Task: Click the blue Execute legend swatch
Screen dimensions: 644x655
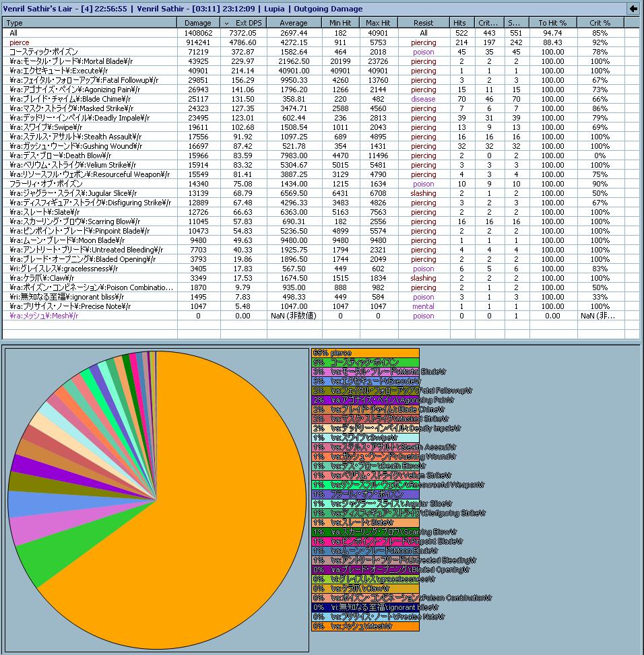Action: coord(365,382)
